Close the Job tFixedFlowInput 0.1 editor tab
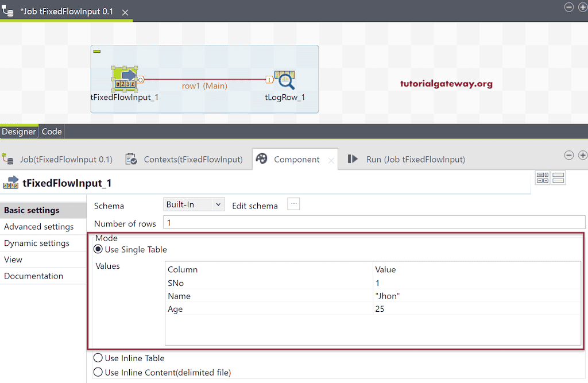 125,13
